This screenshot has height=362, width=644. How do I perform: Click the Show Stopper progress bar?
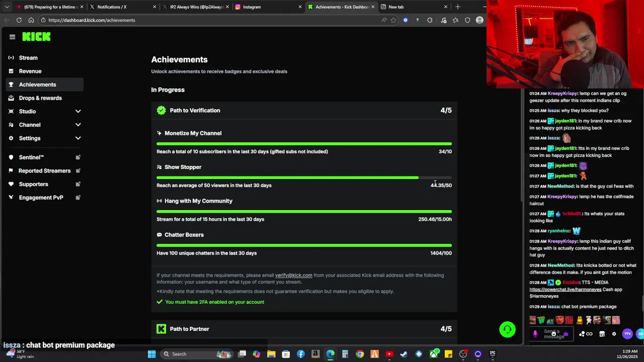[x=304, y=177]
